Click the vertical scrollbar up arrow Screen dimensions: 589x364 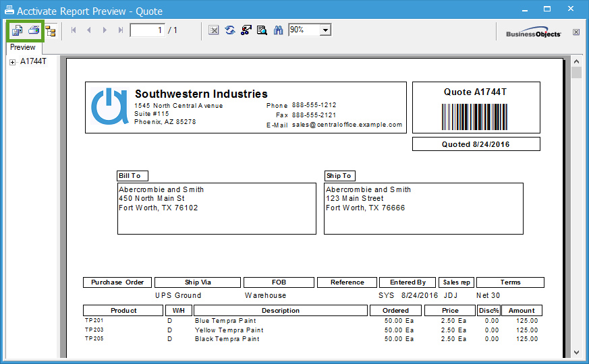point(577,61)
